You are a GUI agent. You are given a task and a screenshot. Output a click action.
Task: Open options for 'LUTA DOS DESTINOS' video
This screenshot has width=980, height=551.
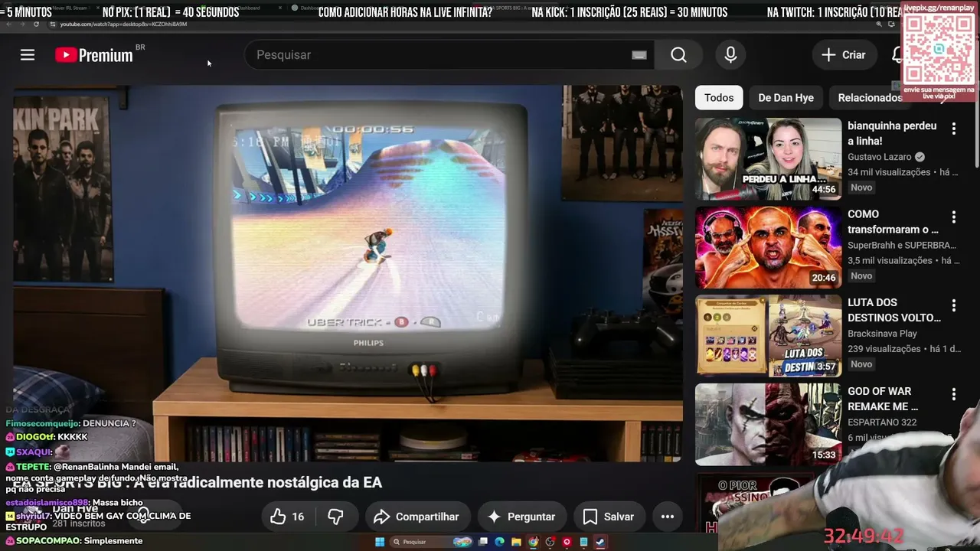(954, 306)
